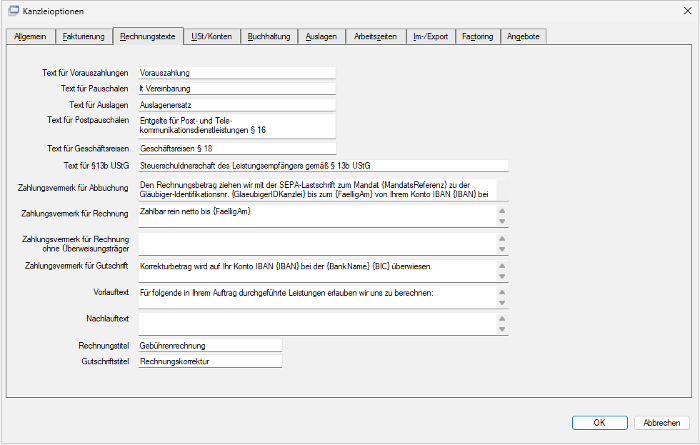Image resolution: width=700 pixels, height=445 pixels.
Task: Open the Arbeitszeiten tab
Action: click(375, 37)
